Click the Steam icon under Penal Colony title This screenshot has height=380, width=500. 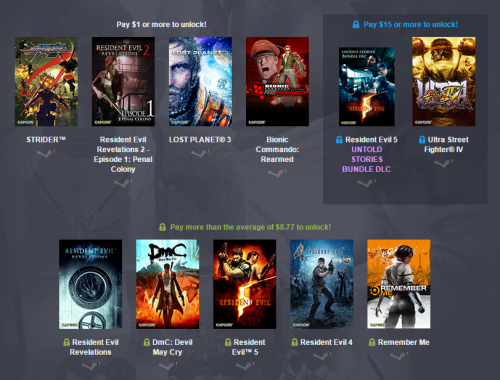click(123, 183)
